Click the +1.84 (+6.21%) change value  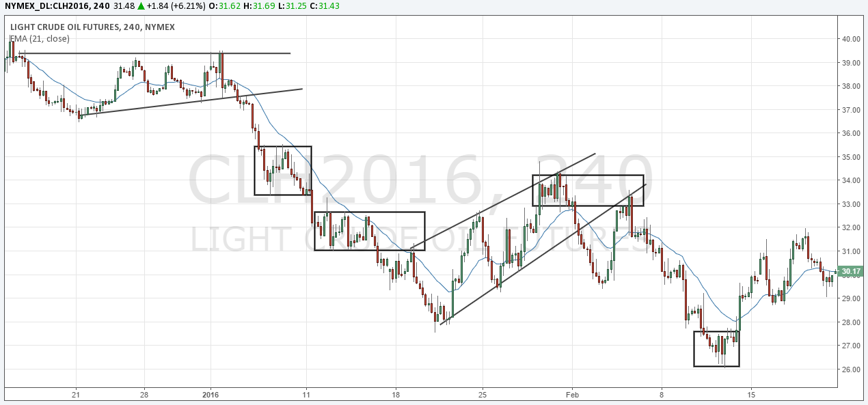pos(176,6)
